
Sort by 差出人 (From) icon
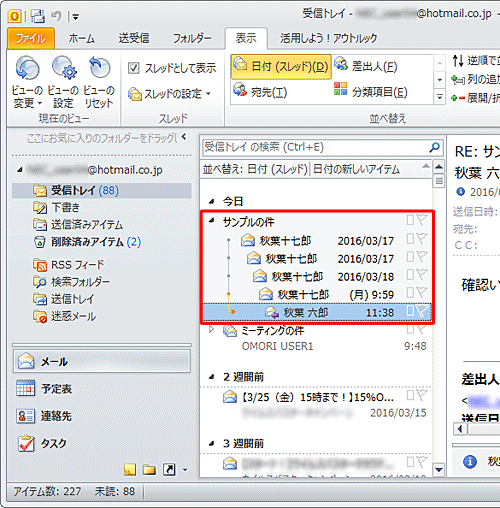tap(341, 64)
